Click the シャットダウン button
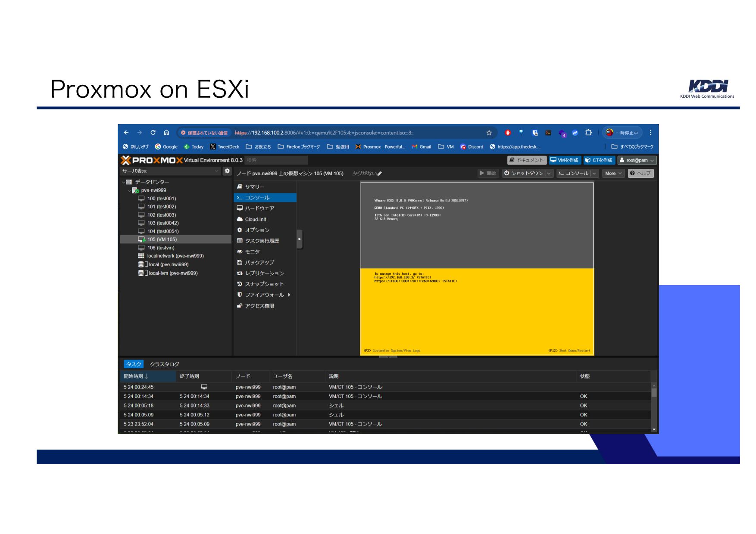Viewport: 756px width, 534px height. point(523,173)
